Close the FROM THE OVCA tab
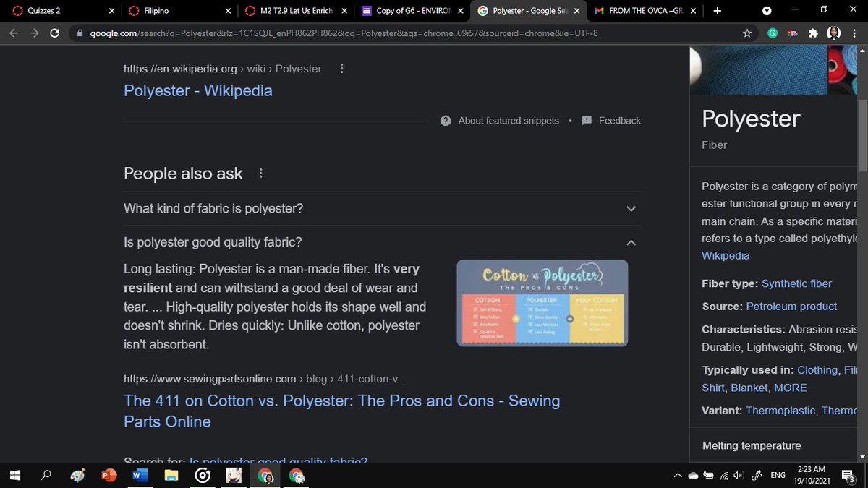This screenshot has width=868, height=488. [x=693, y=11]
